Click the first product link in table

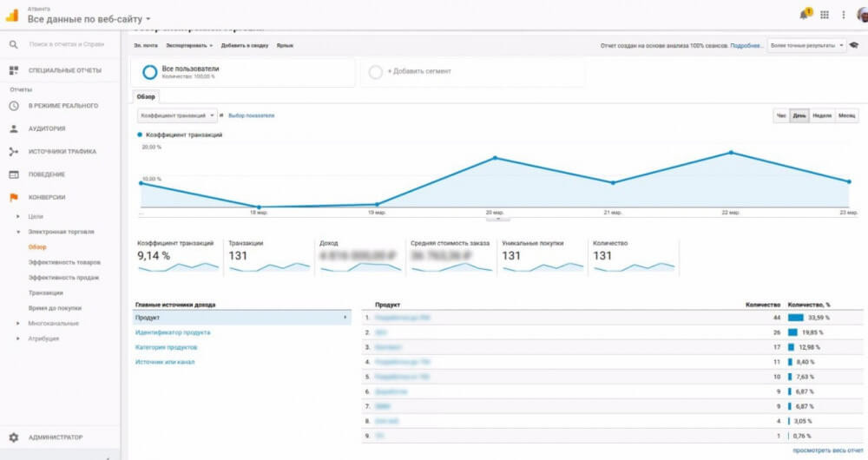click(402, 318)
